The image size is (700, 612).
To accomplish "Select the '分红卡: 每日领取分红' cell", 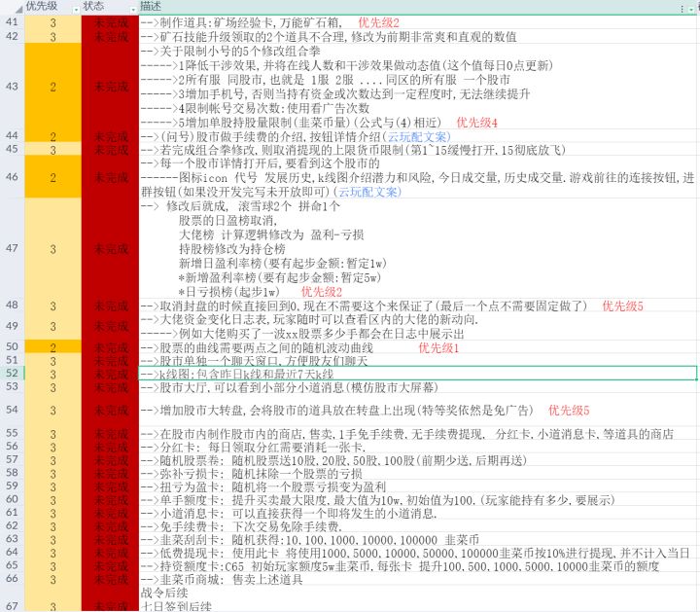I will tap(419, 447).
